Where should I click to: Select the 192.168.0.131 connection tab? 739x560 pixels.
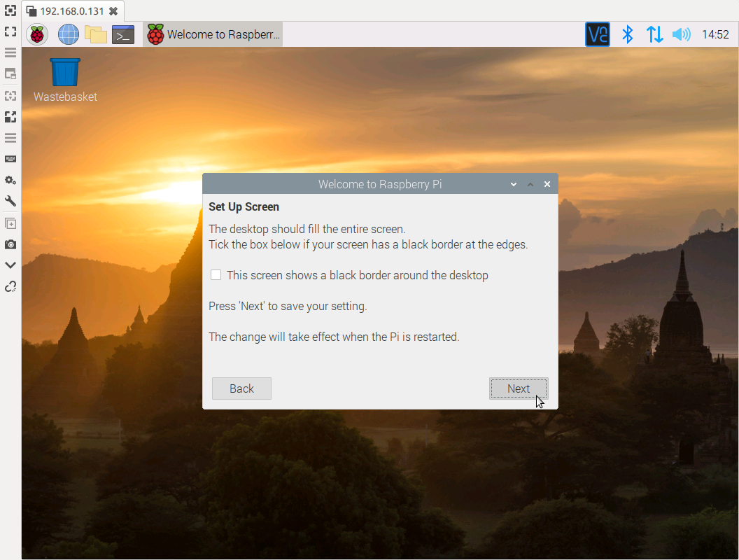(x=73, y=10)
